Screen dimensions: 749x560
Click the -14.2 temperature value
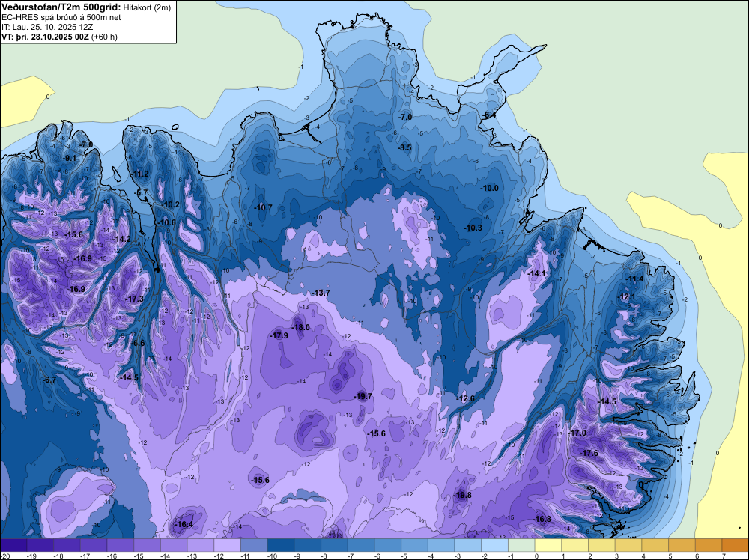point(122,239)
